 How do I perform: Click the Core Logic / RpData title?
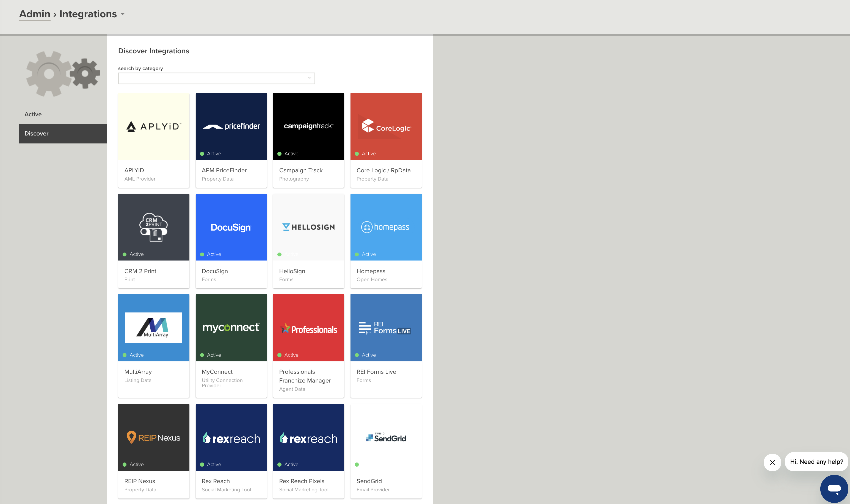383,170
